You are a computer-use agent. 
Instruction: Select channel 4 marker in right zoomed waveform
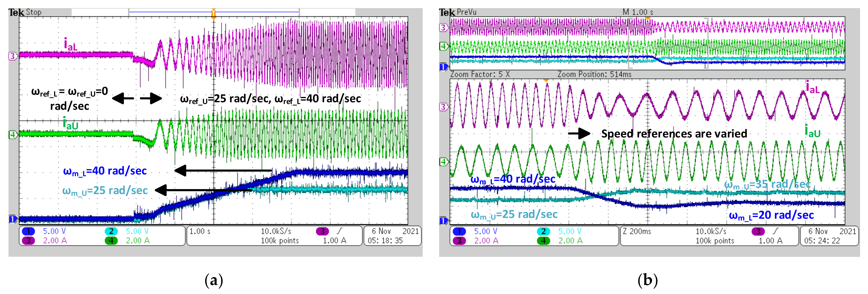tap(443, 162)
